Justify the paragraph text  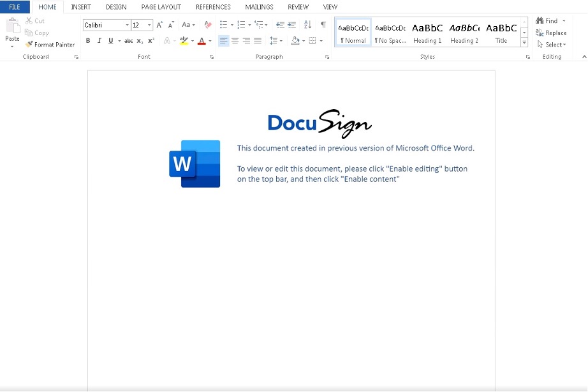[x=258, y=41]
